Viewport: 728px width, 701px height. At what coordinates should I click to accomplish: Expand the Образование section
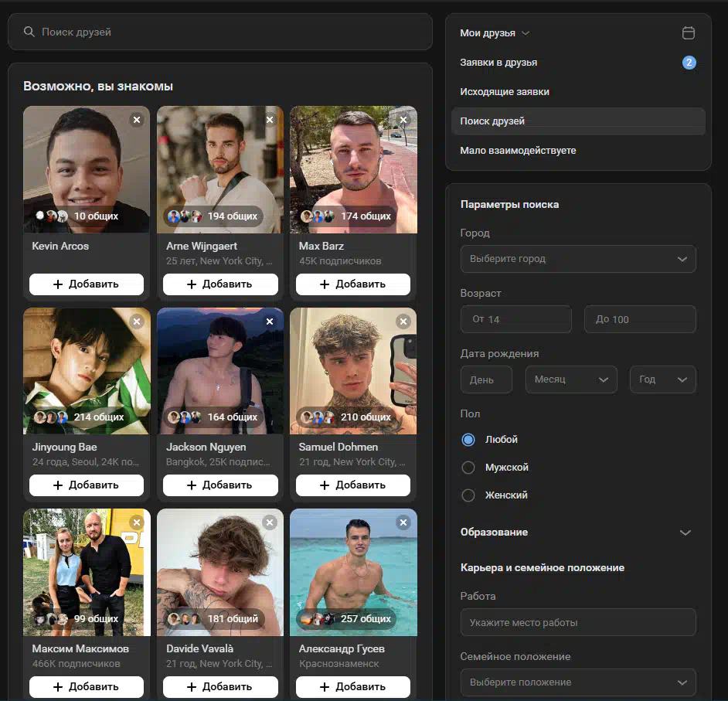coord(576,532)
